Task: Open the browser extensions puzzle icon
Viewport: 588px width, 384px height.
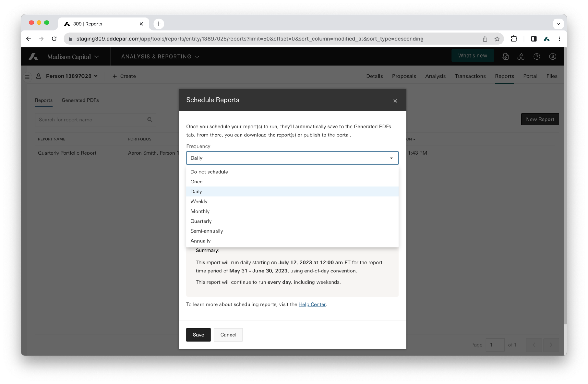Action: [514, 39]
